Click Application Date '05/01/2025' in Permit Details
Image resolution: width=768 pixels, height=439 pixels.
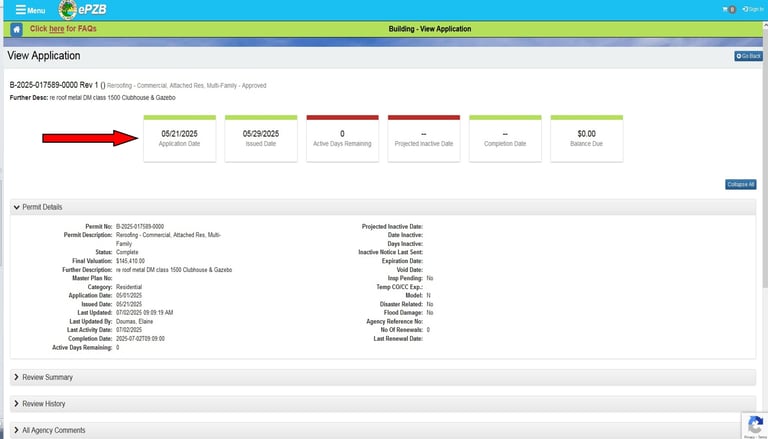coord(129,295)
